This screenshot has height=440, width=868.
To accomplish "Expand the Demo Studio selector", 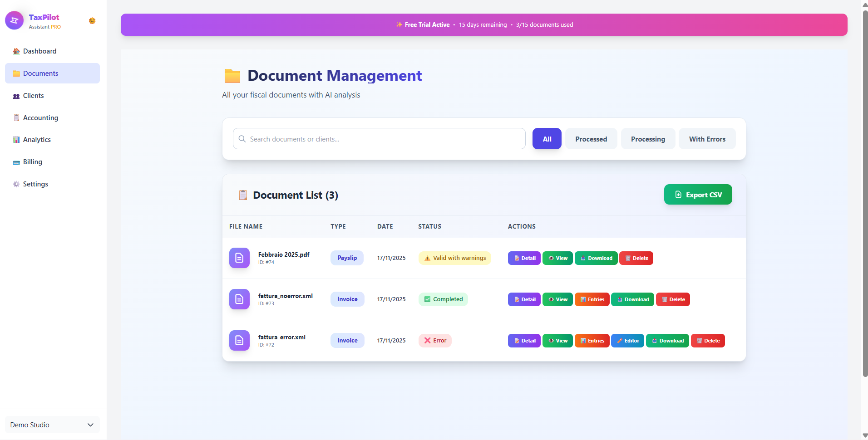I will [x=52, y=425].
